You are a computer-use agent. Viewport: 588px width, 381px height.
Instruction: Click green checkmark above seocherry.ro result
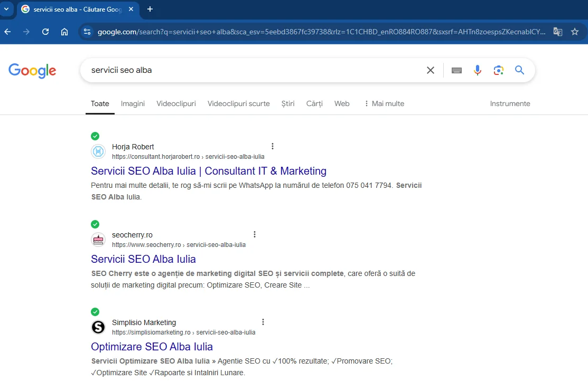(x=95, y=224)
